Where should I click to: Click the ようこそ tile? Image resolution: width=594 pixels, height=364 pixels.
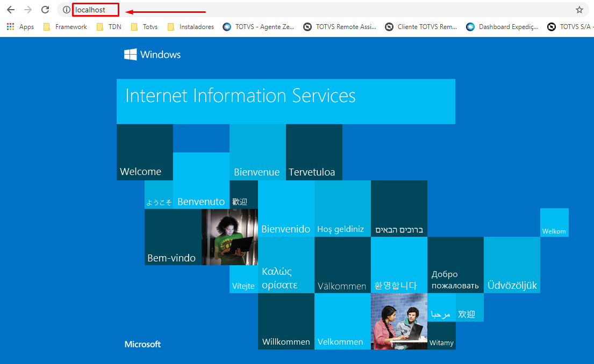coord(159,194)
